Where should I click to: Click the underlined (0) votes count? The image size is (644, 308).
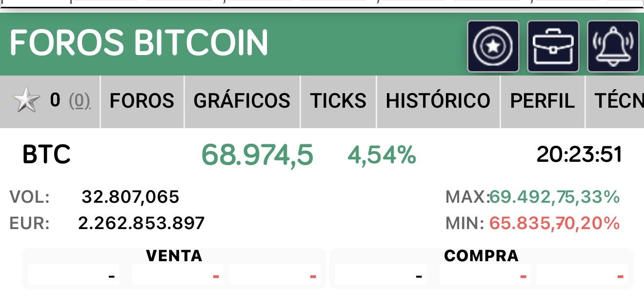pyautogui.click(x=80, y=101)
